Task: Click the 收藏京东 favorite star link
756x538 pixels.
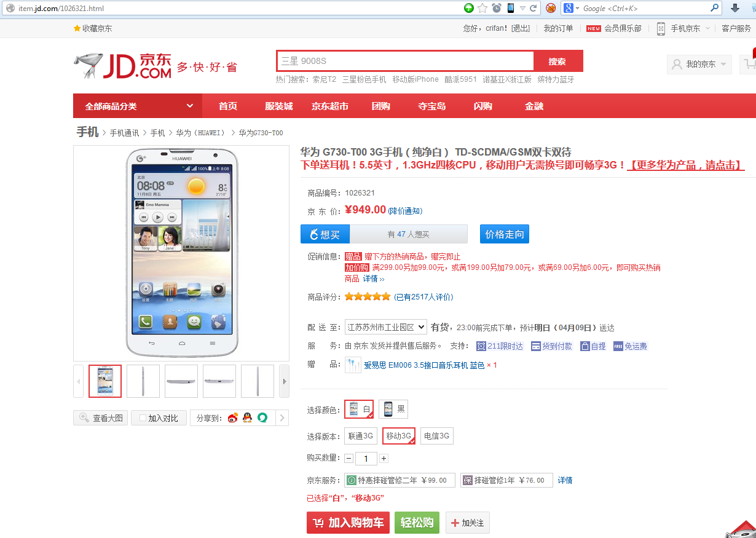Action: [93, 28]
